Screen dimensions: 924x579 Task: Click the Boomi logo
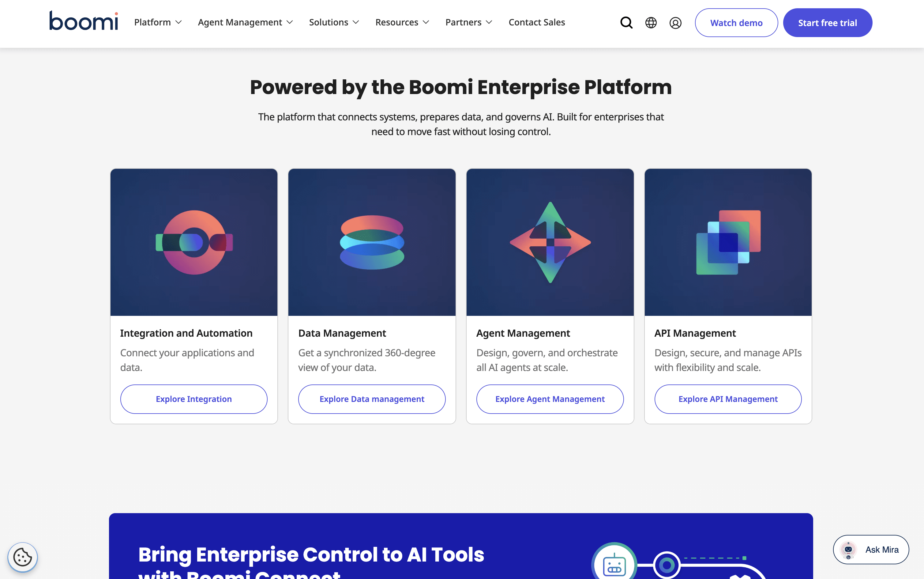tap(83, 21)
